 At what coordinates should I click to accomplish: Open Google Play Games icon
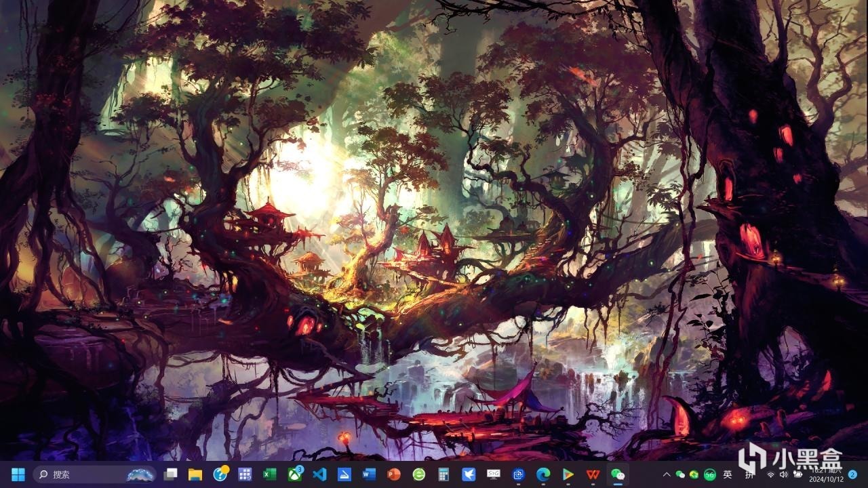[568, 474]
